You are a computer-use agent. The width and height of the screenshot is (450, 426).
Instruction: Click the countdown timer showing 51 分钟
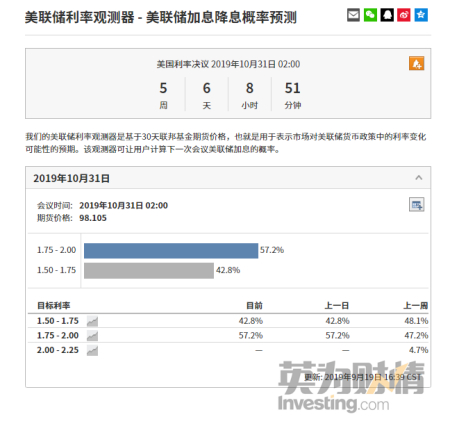pyautogui.click(x=293, y=95)
